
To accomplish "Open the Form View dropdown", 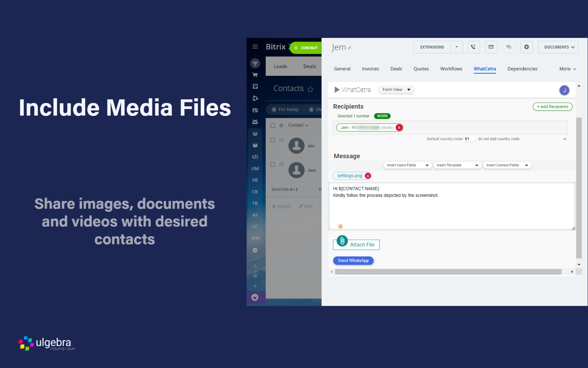I will pos(396,90).
